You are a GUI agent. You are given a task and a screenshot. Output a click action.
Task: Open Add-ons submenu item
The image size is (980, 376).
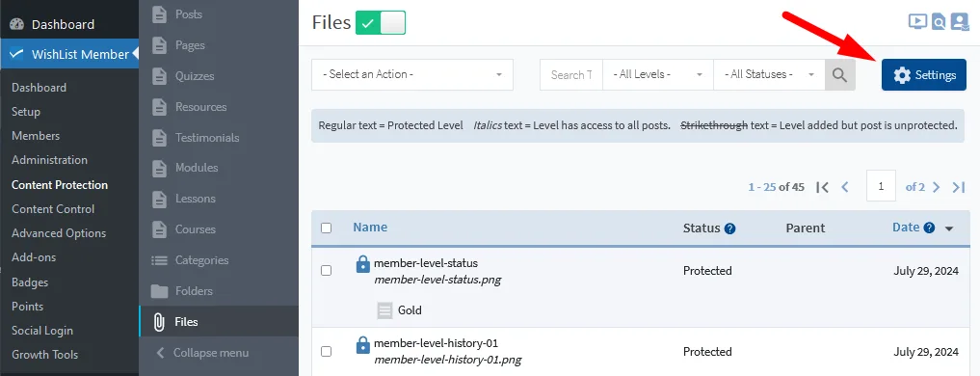[x=34, y=257]
